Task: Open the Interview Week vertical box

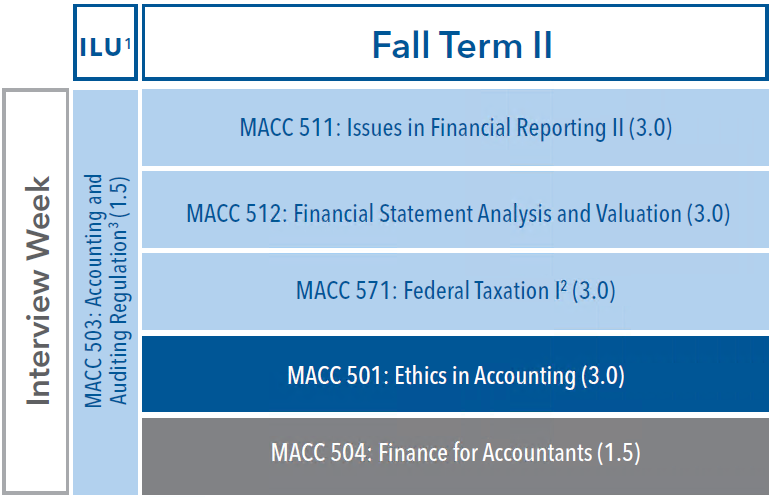Action: [35, 291]
